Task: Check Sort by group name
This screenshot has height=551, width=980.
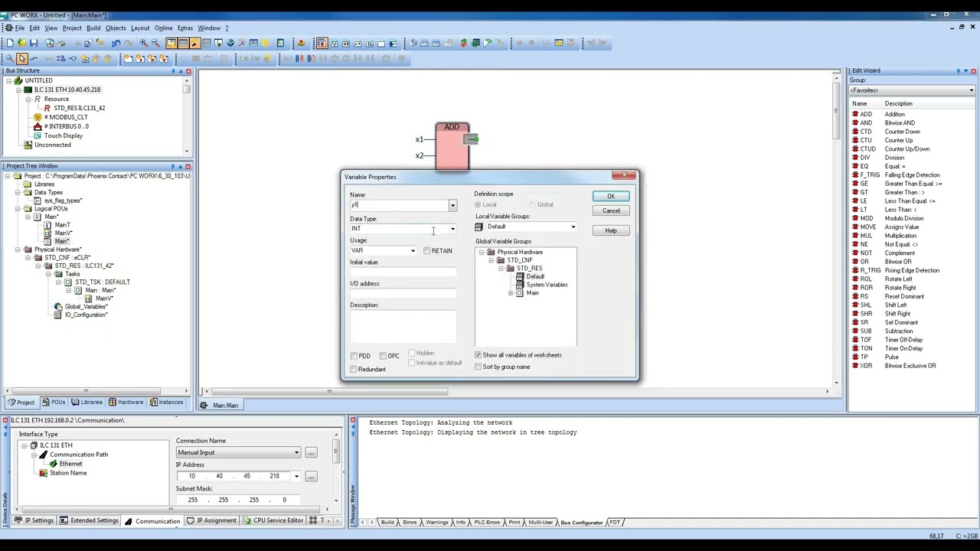Action: click(x=478, y=367)
